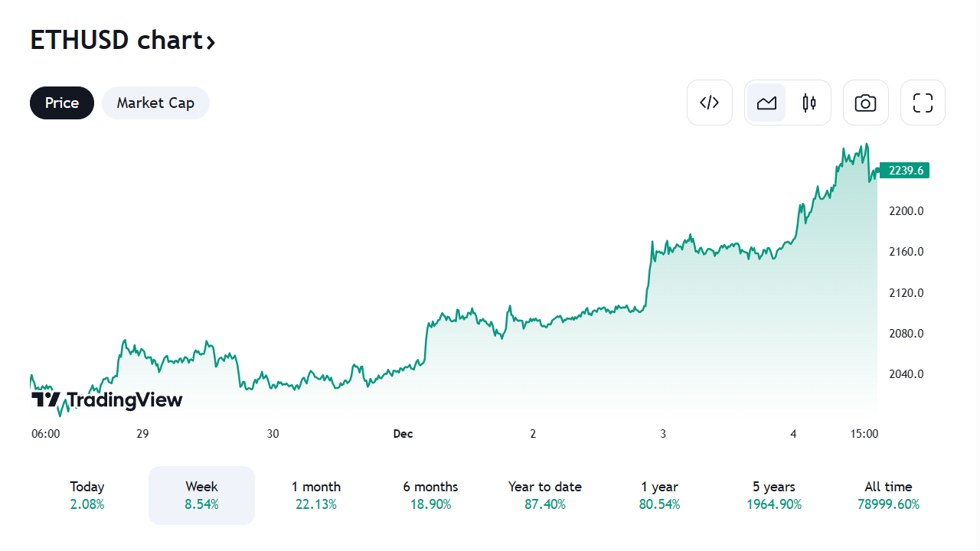Select the Today time range
Image resolution: width=980 pixels, height=551 pixels.
pos(87,495)
